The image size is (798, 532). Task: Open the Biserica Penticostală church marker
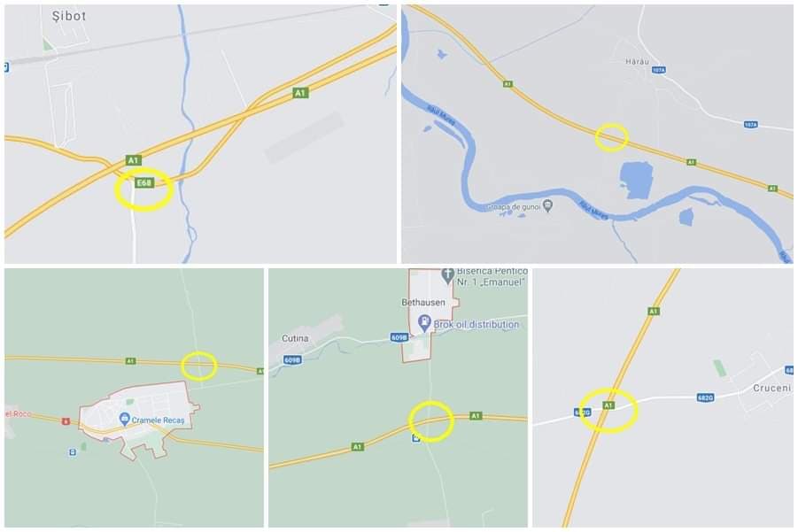click(447, 275)
